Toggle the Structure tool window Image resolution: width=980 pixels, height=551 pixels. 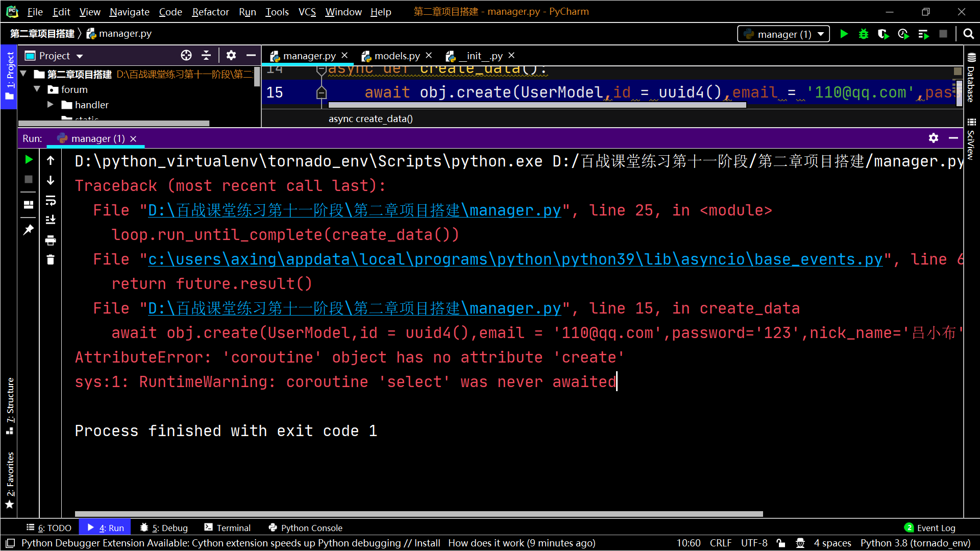(10, 406)
